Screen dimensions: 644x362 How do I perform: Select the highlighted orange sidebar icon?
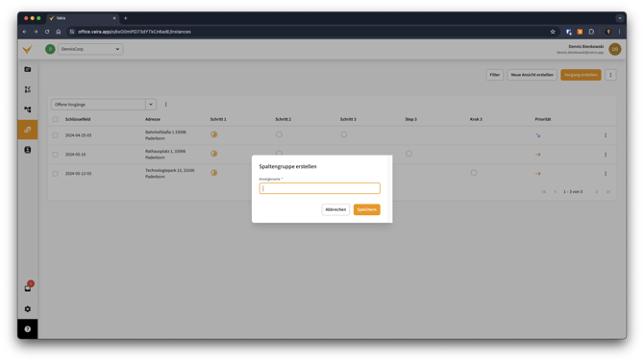tap(28, 130)
